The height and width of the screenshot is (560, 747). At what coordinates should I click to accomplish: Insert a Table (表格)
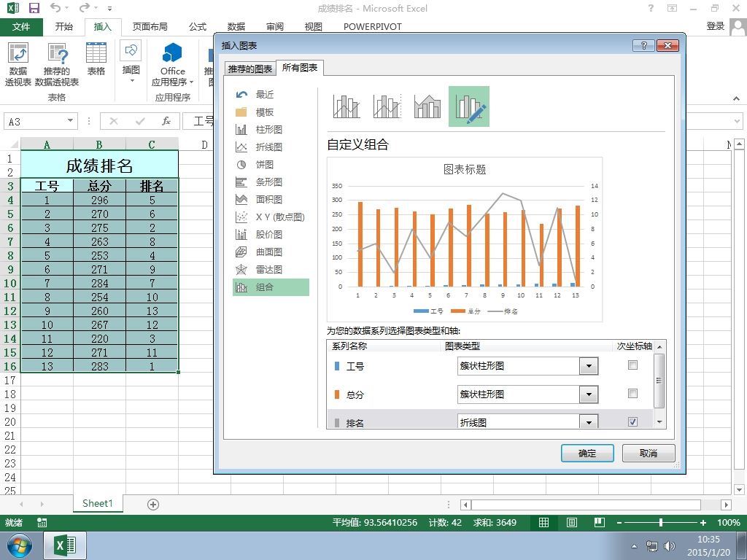tap(96, 59)
